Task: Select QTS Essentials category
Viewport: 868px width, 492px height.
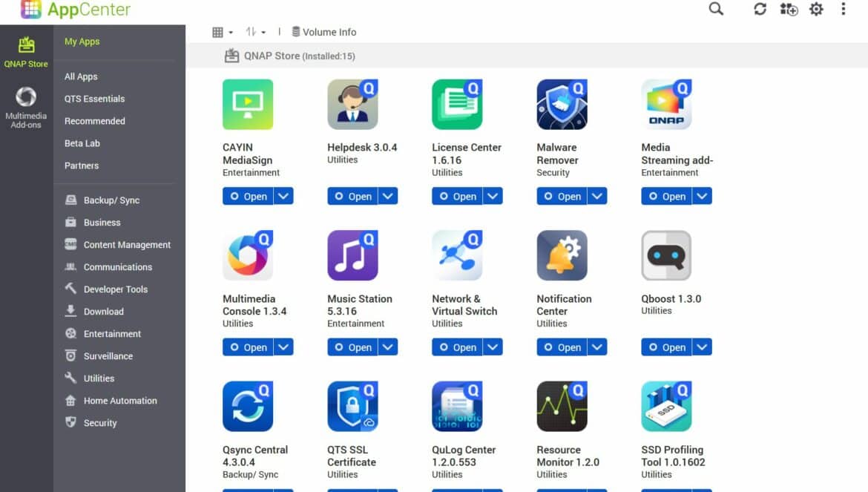Action: pyautogui.click(x=95, y=99)
